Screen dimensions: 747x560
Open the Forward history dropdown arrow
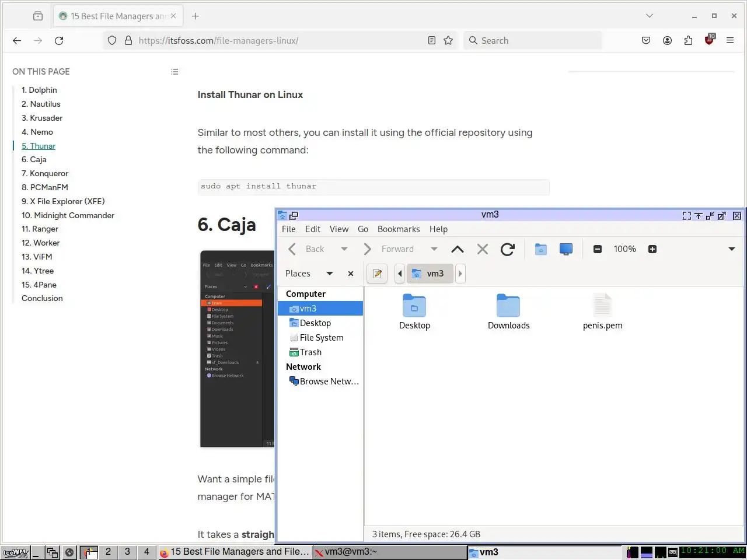click(434, 249)
